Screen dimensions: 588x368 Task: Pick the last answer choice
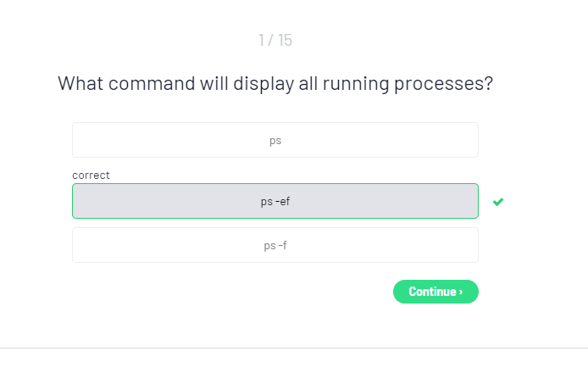[275, 245]
